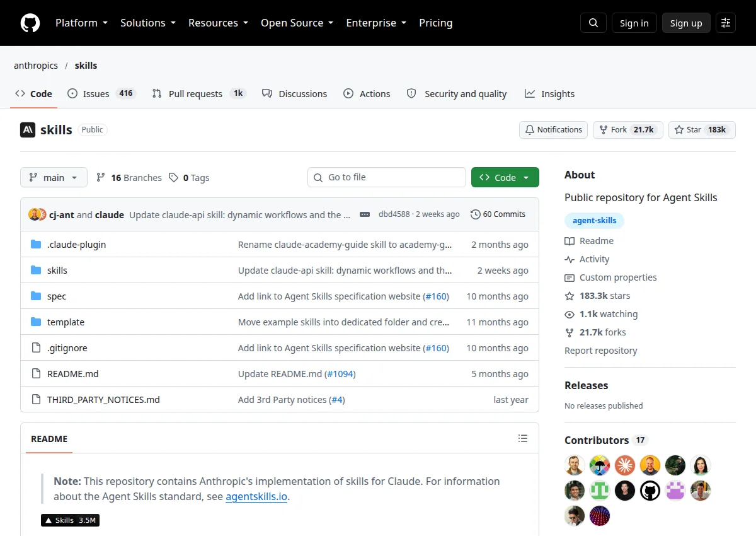Open the main branch selector dropdown

(x=54, y=178)
